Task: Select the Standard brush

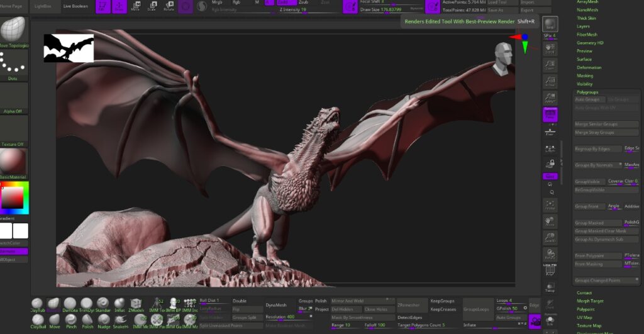Action: click(x=103, y=306)
